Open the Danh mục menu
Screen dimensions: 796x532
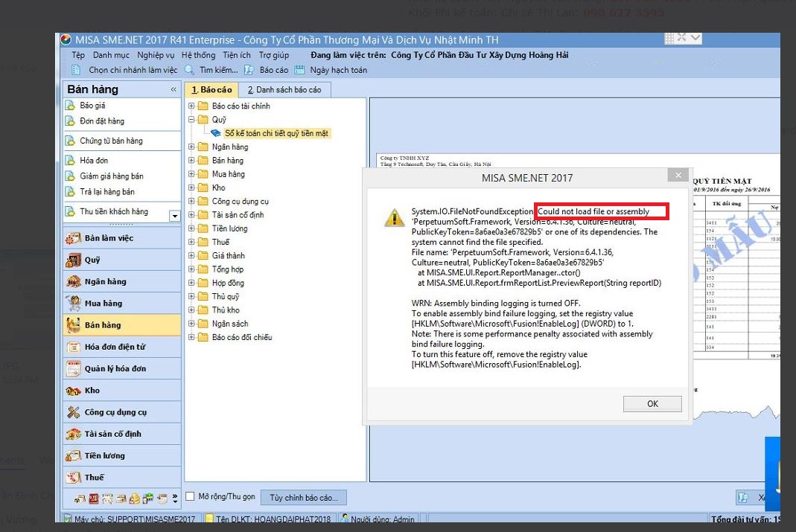(x=111, y=55)
